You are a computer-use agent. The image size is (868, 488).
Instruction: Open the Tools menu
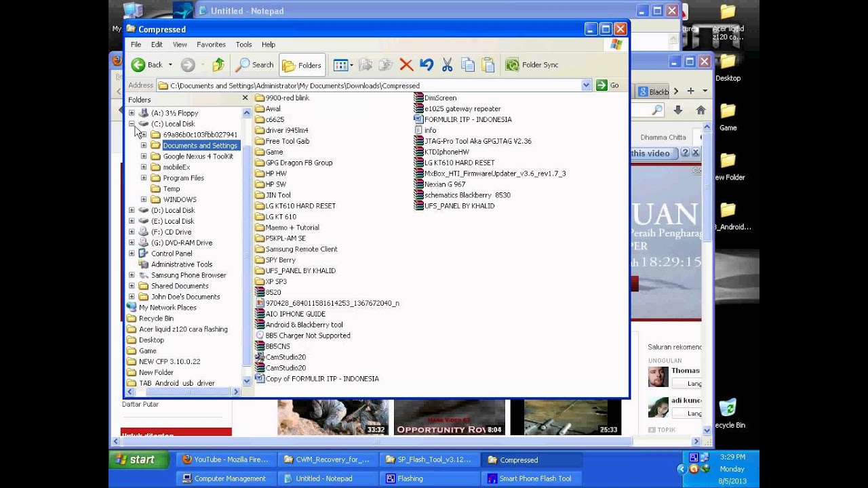pyautogui.click(x=243, y=45)
